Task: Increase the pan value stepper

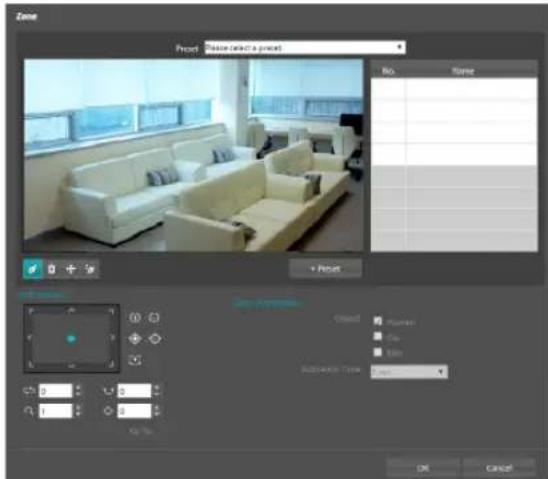Action: click(x=78, y=387)
